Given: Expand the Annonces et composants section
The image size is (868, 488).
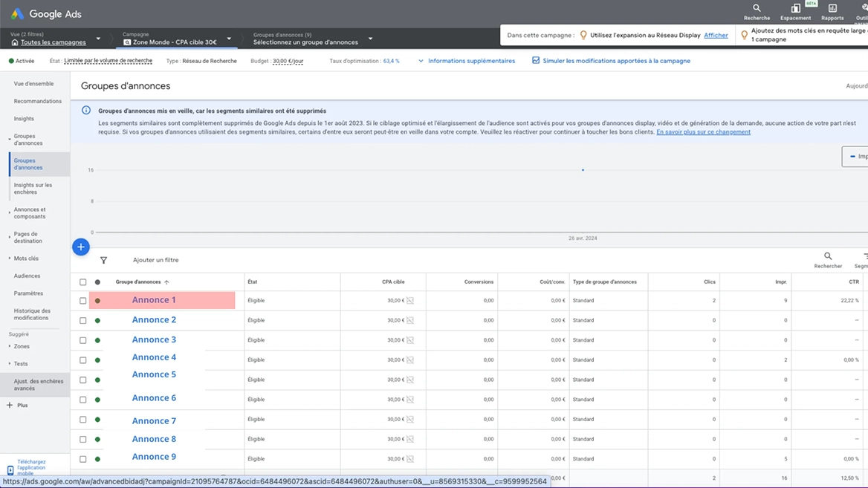Looking at the screenshot, I should [x=10, y=212].
